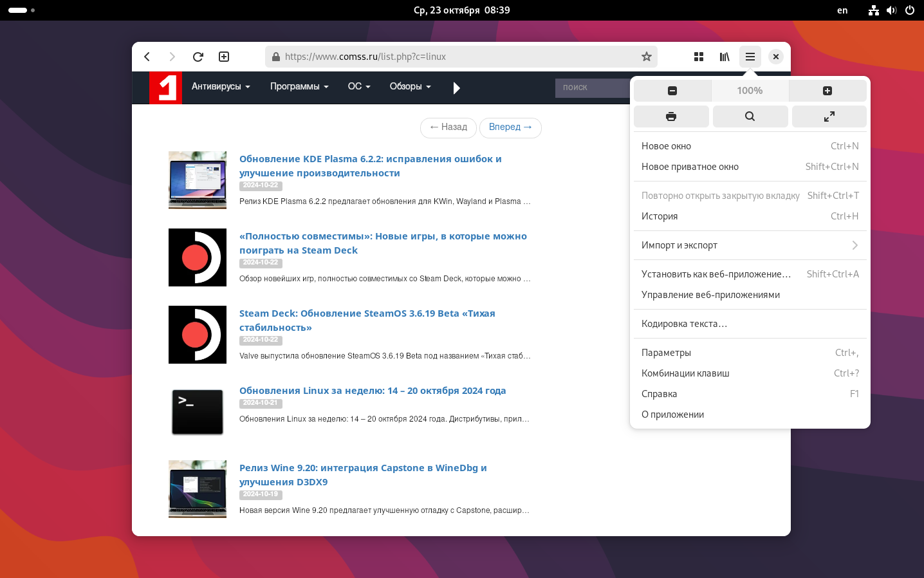Click the find-in-page magnifier icon
924x578 pixels.
pyautogui.click(x=750, y=117)
